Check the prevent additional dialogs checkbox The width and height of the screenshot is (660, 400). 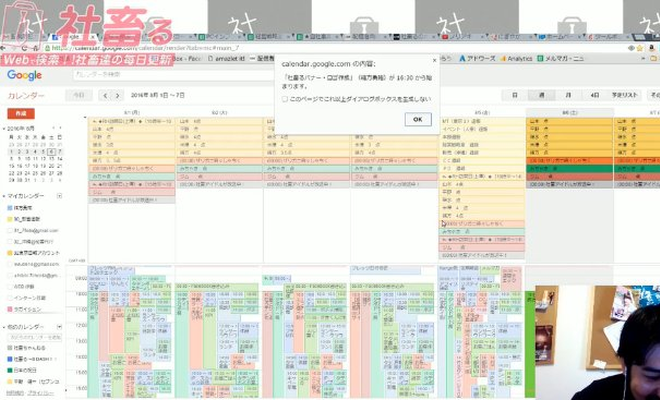click(284, 99)
